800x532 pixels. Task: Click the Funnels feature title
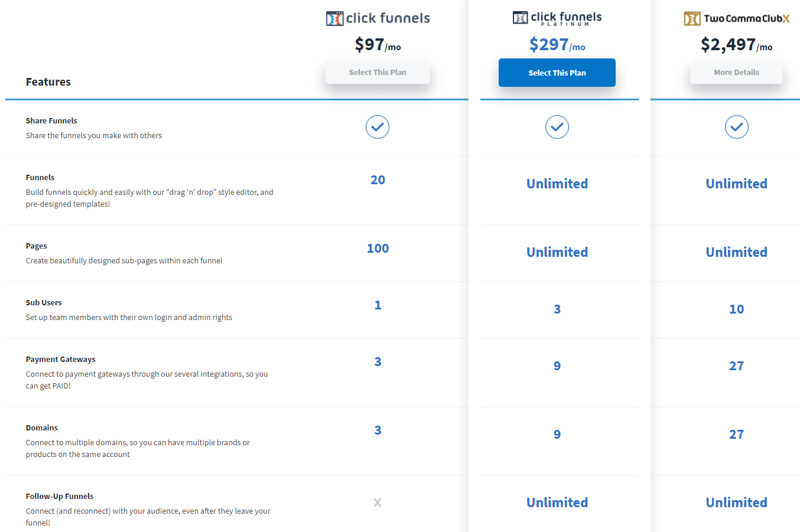40,177
